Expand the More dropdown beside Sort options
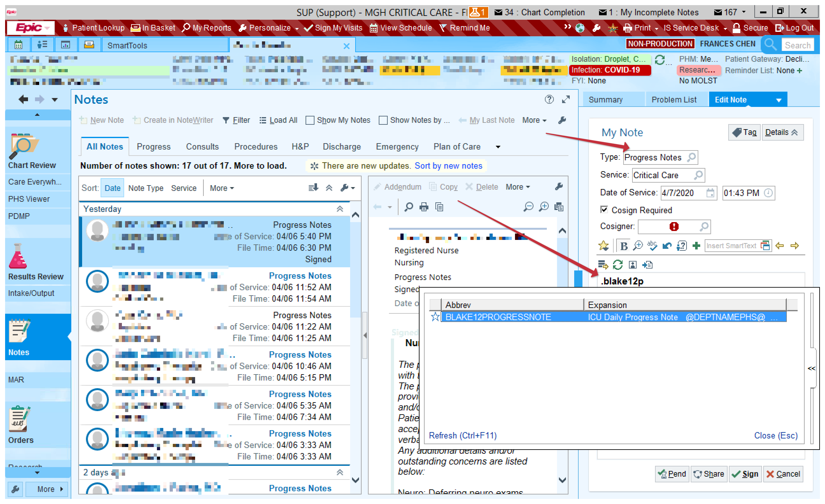This screenshot has height=504, width=825. coord(221,188)
